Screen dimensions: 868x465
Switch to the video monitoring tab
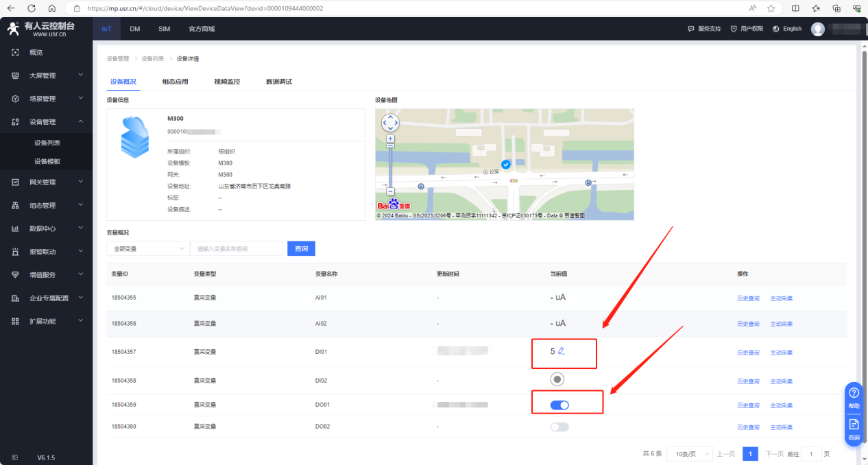[x=227, y=82]
